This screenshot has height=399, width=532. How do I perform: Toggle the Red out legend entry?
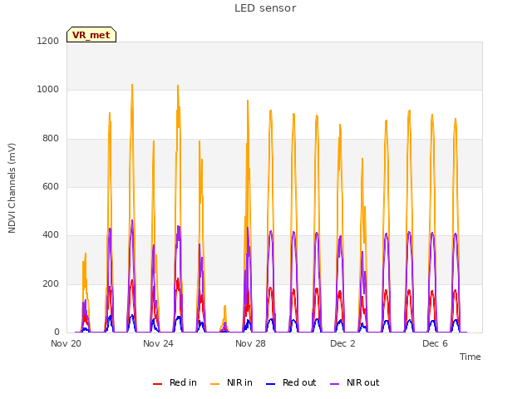click(291, 382)
